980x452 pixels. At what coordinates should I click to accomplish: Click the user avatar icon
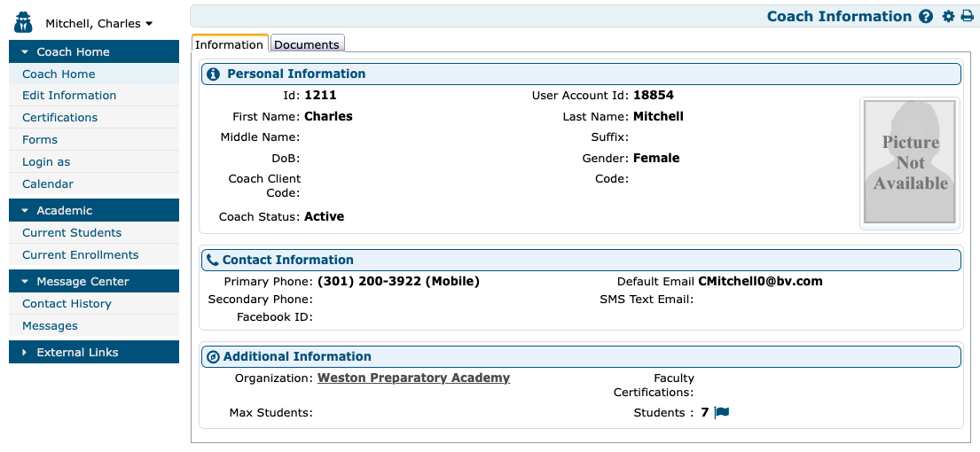pos(24,22)
